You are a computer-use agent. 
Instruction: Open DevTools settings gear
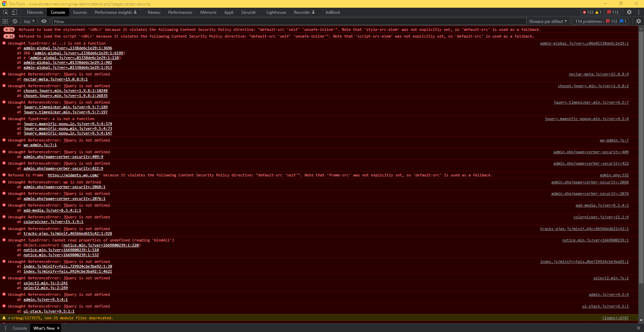click(629, 12)
